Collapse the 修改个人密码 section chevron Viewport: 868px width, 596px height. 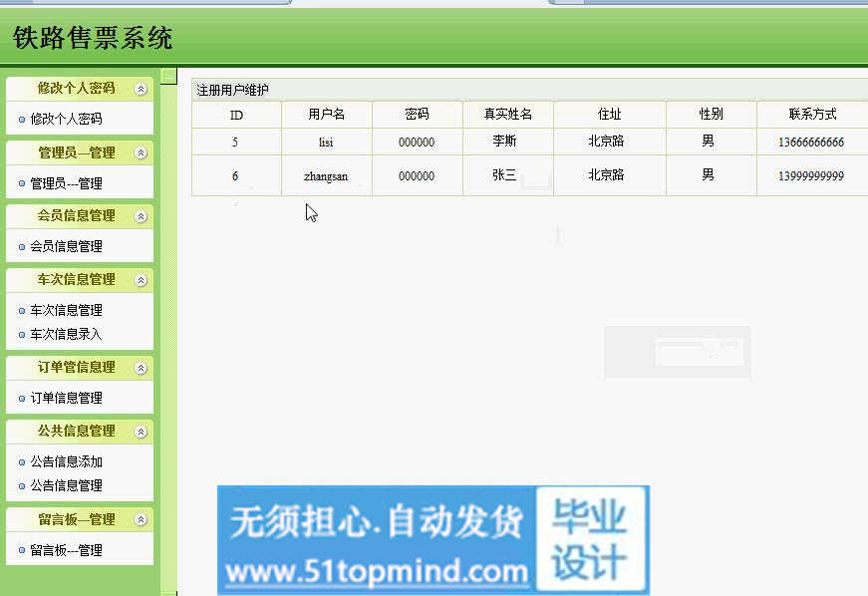pyautogui.click(x=142, y=89)
